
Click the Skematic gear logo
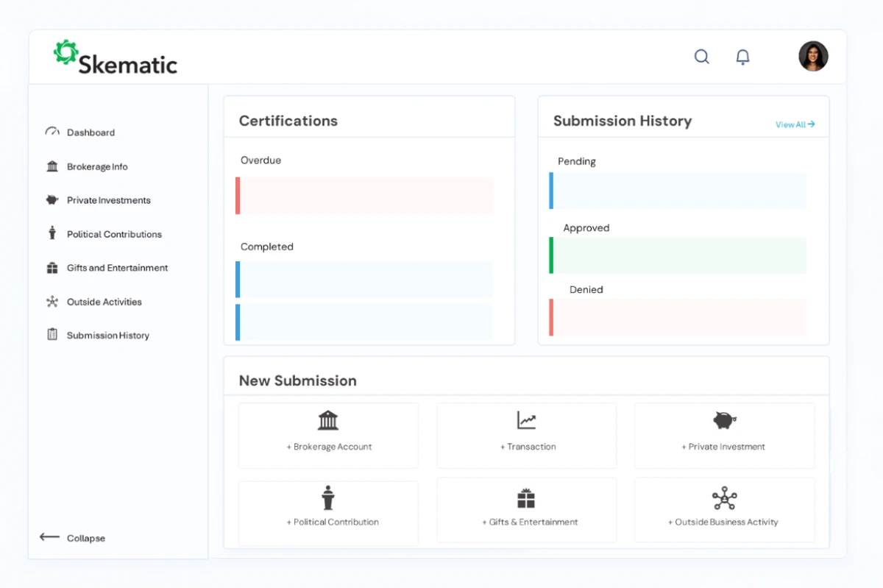click(x=66, y=52)
